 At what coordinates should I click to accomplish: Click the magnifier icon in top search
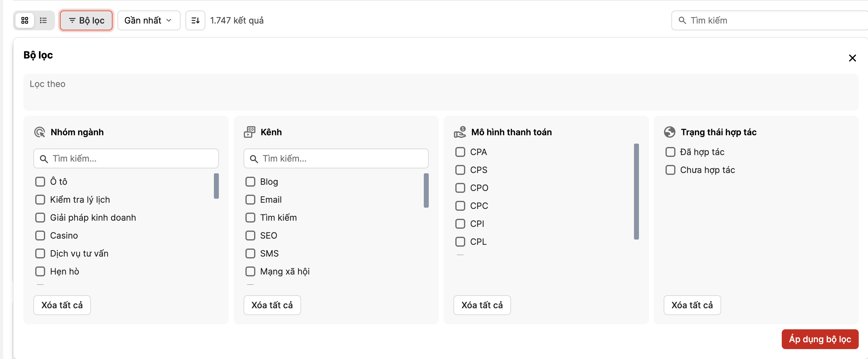pos(682,21)
